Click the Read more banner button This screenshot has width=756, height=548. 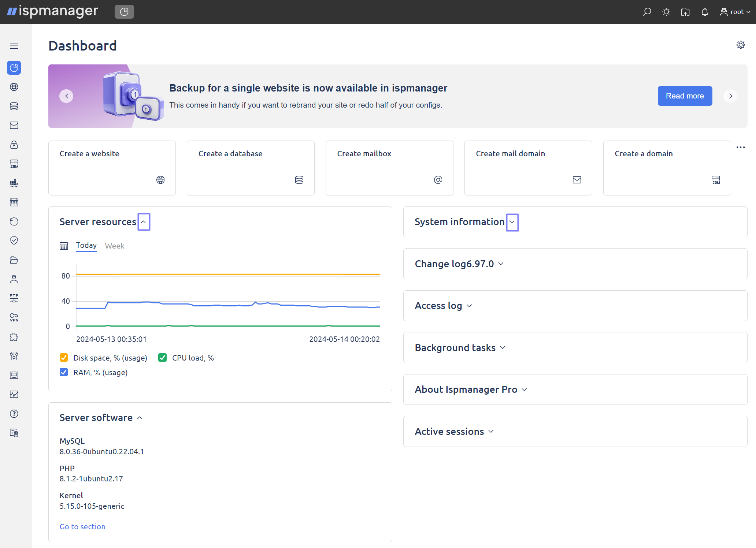(685, 96)
